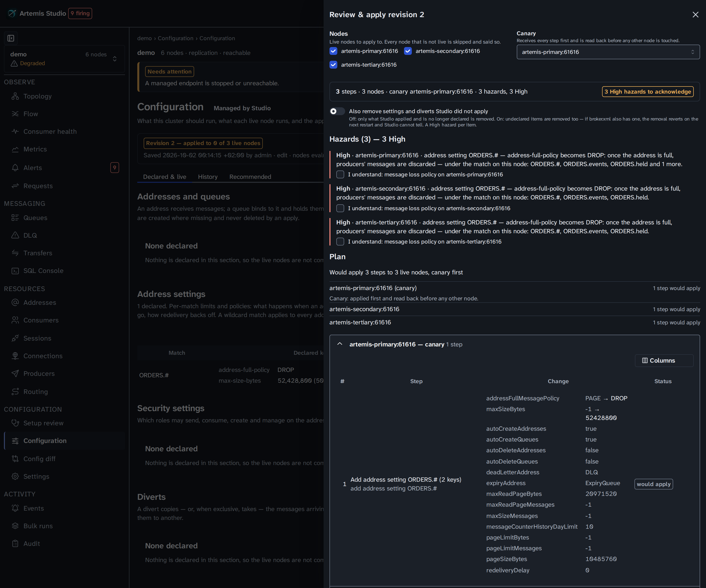Open Addresses at-sign icon
Image resolution: width=706 pixels, height=588 pixels.
click(15, 302)
